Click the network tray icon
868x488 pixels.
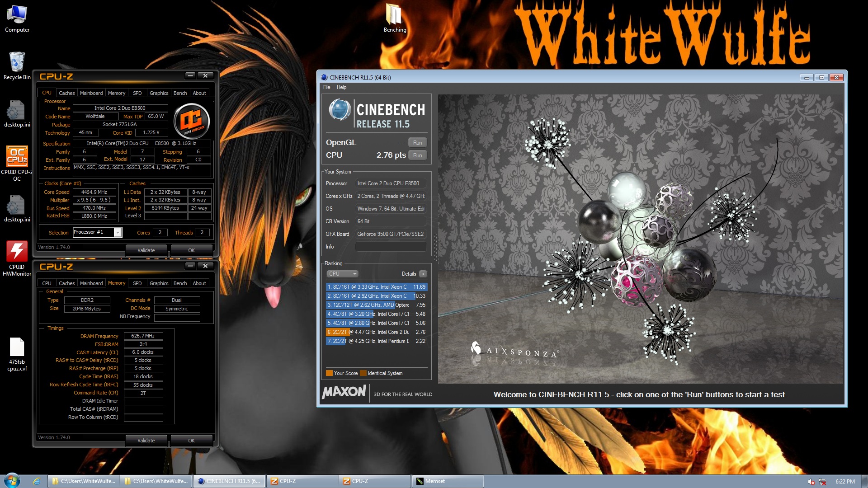[822, 482]
